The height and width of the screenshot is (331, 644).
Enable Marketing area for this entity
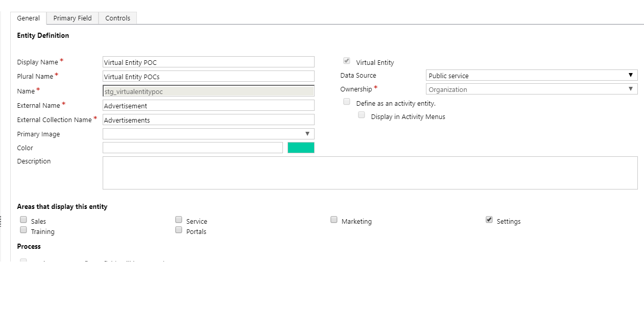coord(333,219)
